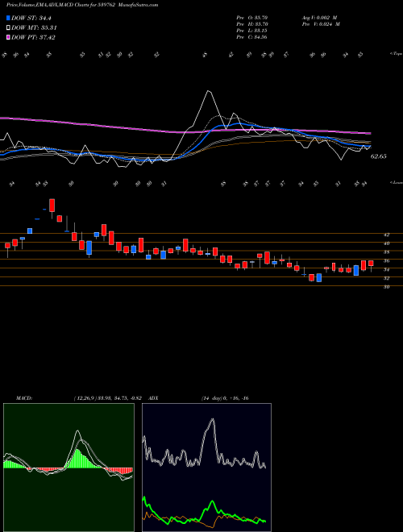This screenshot has width=403, height=532.
Task: Click the blue DOW ST legend swatch
Action: pyautogui.click(x=8, y=18)
